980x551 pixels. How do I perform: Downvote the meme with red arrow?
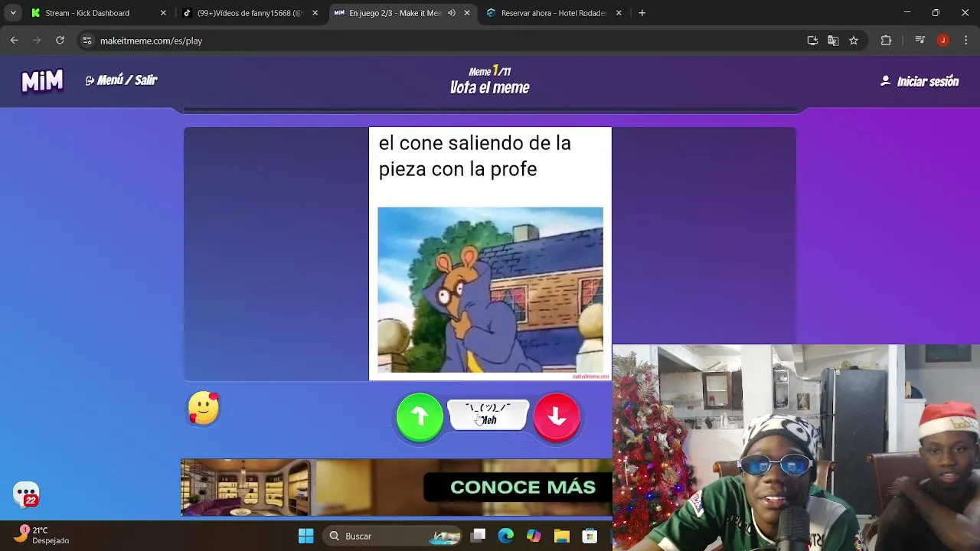pyautogui.click(x=557, y=416)
